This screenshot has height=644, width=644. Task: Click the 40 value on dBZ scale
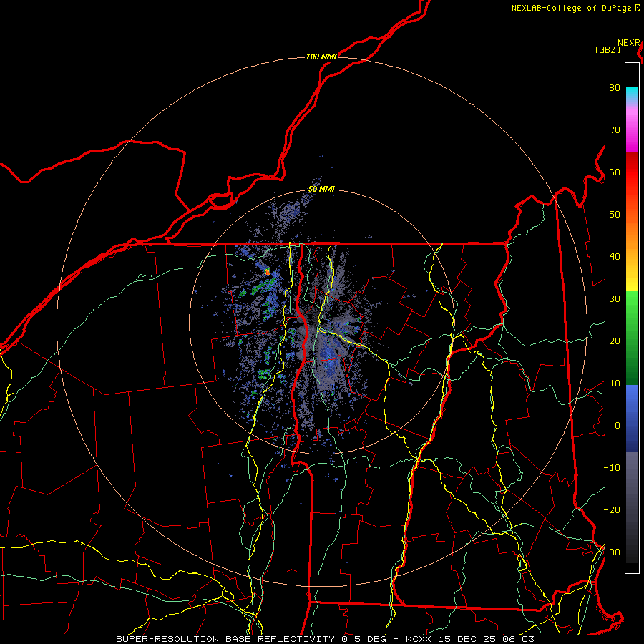click(x=615, y=257)
